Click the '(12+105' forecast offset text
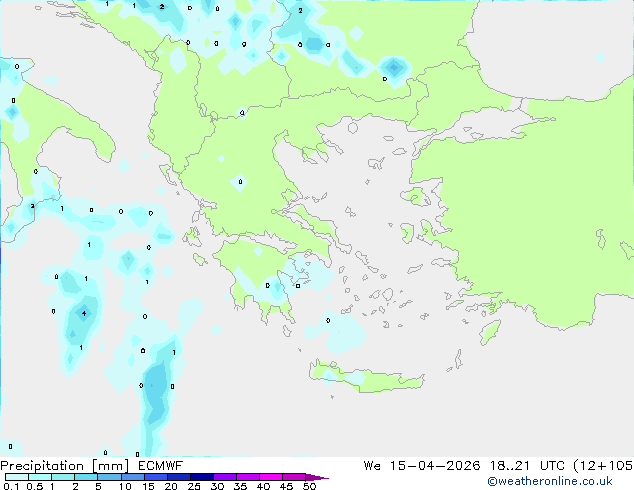The width and height of the screenshot is (634, 490). (x=603, y=466)
